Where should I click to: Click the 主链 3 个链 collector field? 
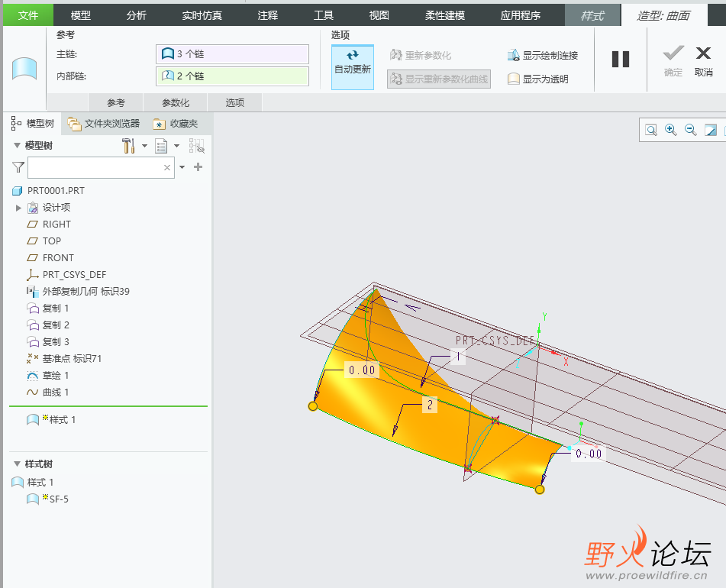[x=232, y=54]
